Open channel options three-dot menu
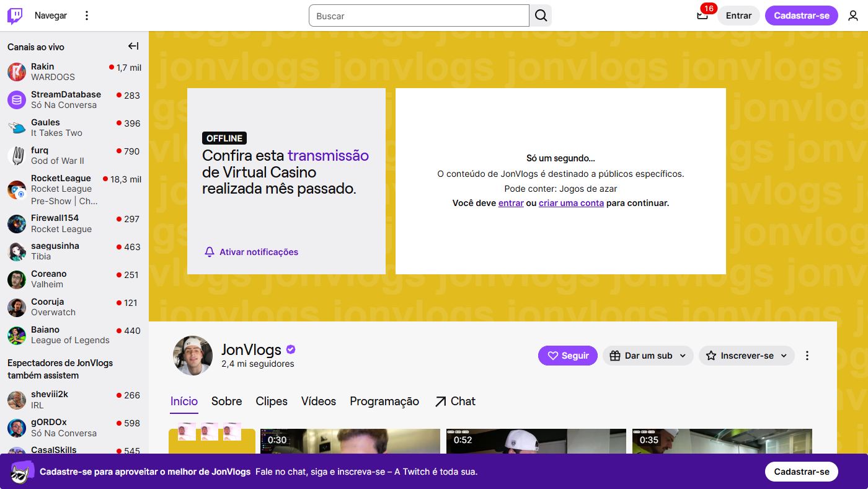The height and width of the screenshot is (489, 868). [807, 356]
